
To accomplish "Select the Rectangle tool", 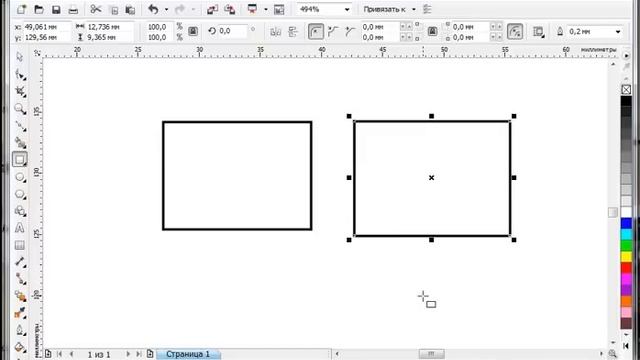I will 20,160.
